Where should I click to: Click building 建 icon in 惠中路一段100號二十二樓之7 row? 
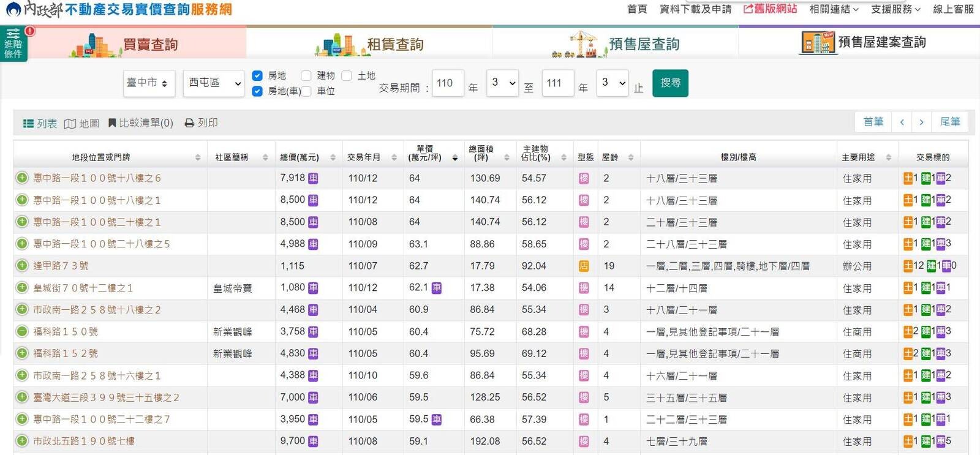[926, 419]
